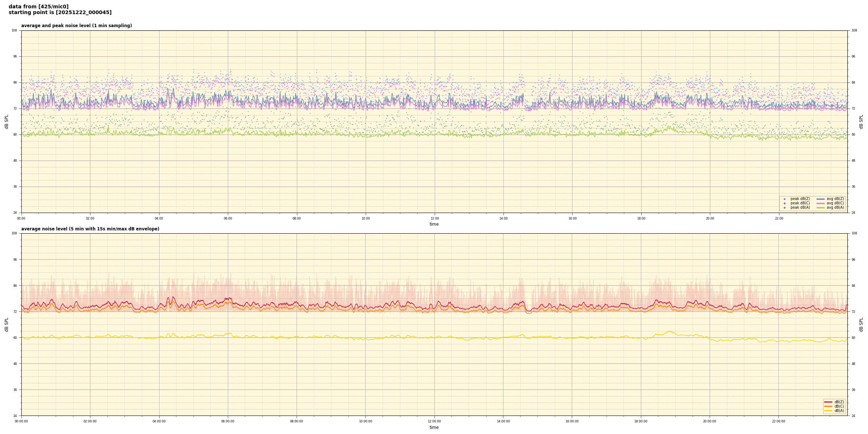Click red dB(Z) entry in bottom legend
The height and width of the screenshot is (434, 868).
tap(828, 402)
